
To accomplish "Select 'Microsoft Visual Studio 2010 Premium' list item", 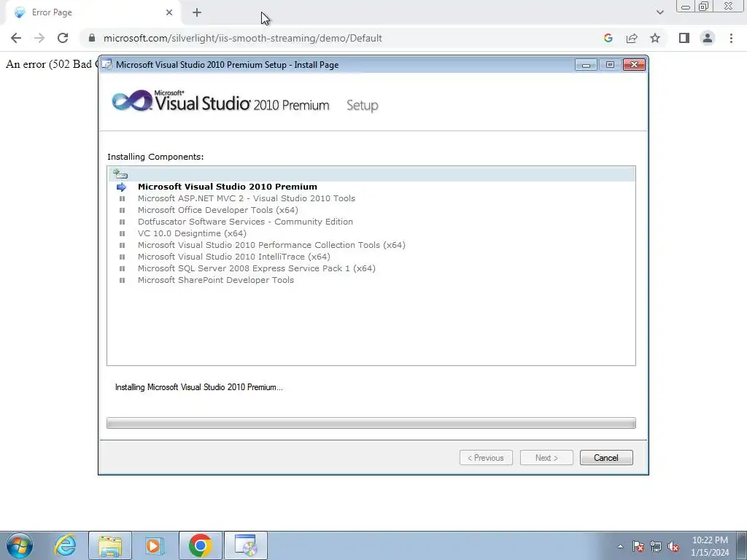I will [x=228, y=187].
